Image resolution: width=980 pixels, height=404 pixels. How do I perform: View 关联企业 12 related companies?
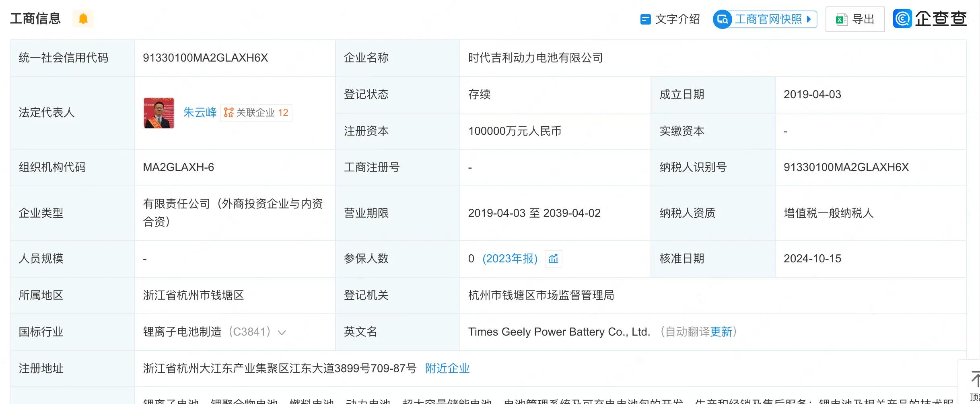point(256,113)
